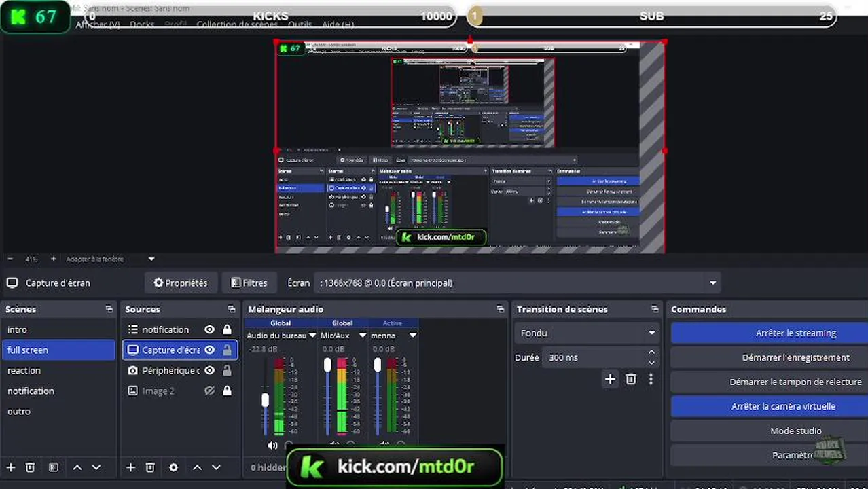Open Mic/Aux channel dropdown arrow
Viewport: 868px width, 489px height.
click(x=363, y=335)
